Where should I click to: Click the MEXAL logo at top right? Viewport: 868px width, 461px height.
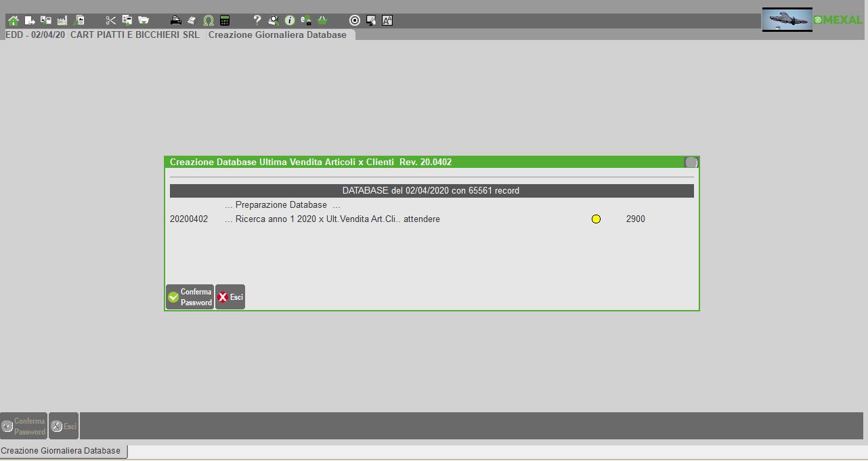[838, 20]
